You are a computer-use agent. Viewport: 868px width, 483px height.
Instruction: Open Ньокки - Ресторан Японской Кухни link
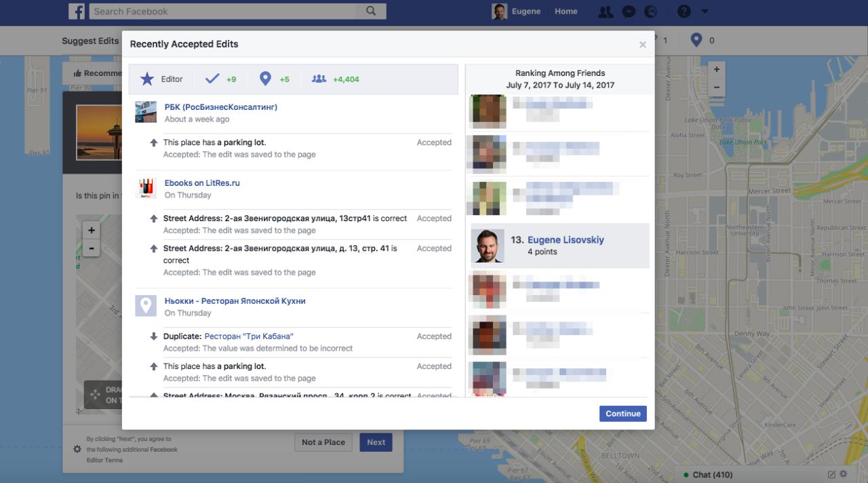tap(235, 301)
